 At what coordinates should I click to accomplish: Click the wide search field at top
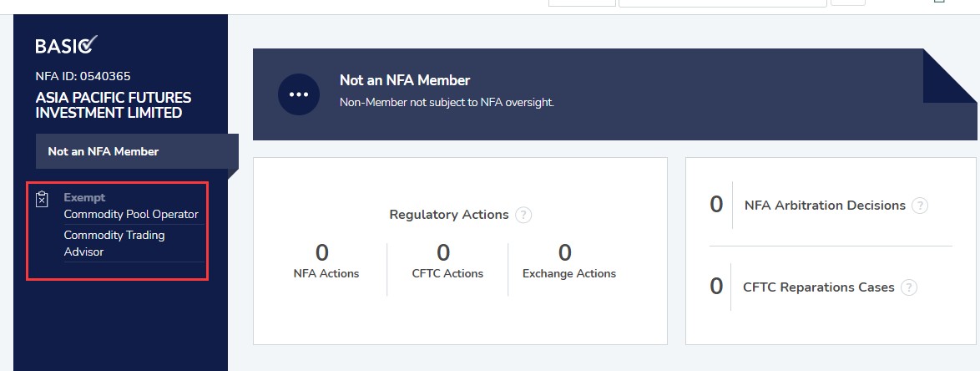722,3
